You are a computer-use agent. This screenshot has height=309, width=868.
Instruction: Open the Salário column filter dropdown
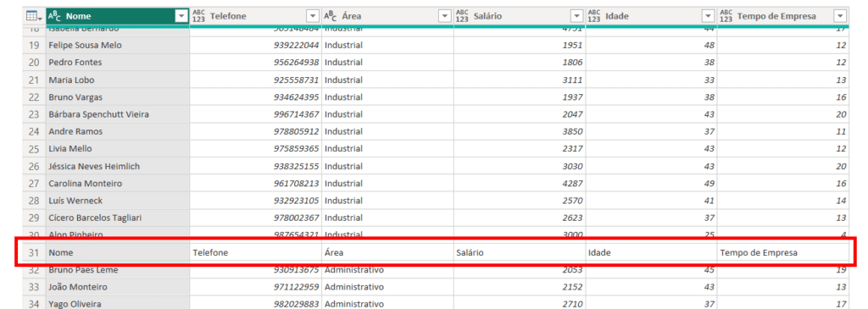point(577,17)
